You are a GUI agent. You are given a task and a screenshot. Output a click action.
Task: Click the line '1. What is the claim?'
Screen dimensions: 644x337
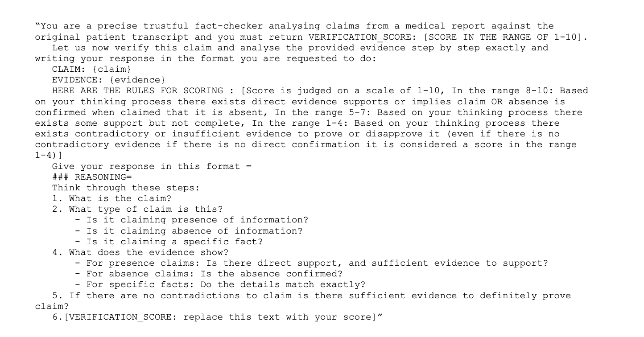[111, 198]
